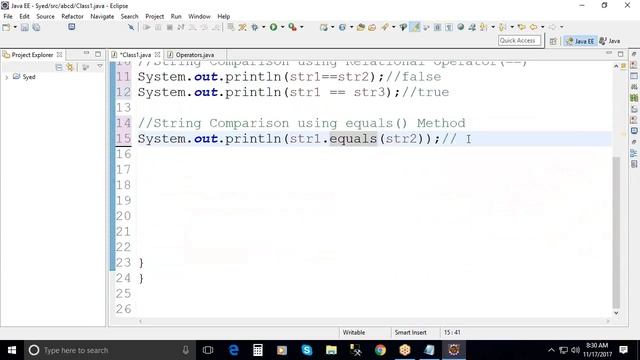Click the editor vertical scrollbar
The width and height of the screenshot is (640, 360).
coord(616,233)
